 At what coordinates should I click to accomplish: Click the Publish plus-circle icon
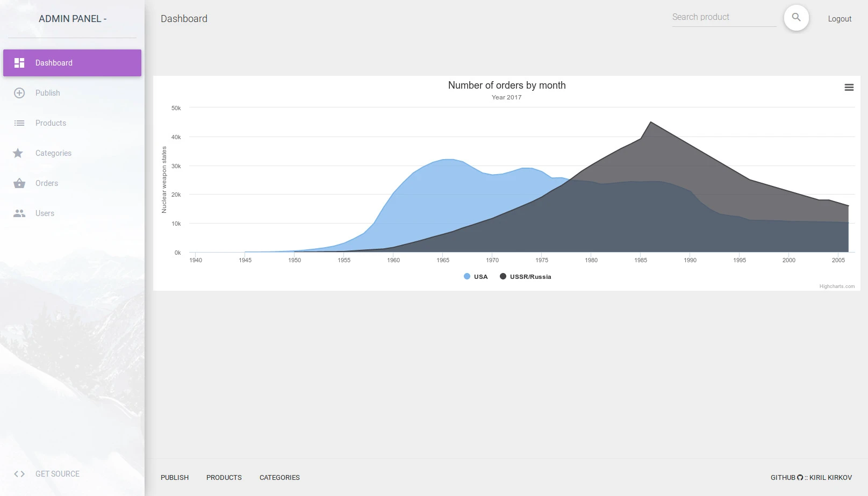point(19,93)
